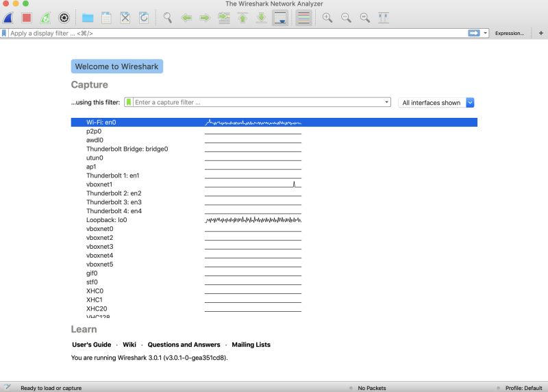Open capture filter history dropdown arrow
The height and width of the screenshot is (392, 548).
[386, 102]
